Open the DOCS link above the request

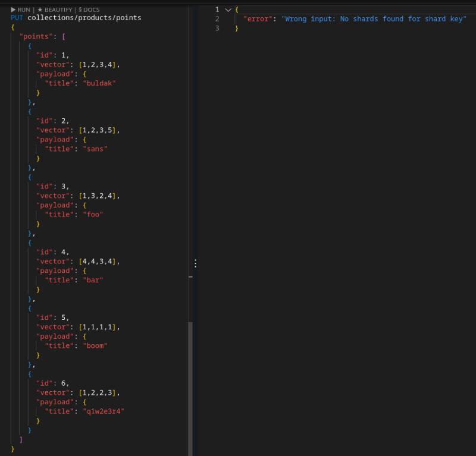(x=89, y=10)
